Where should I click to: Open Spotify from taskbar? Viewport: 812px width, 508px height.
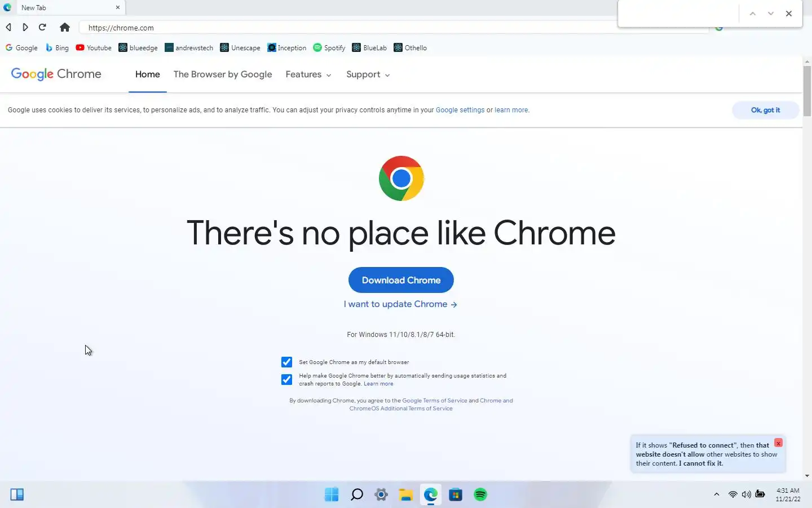(x=480, y=494)
